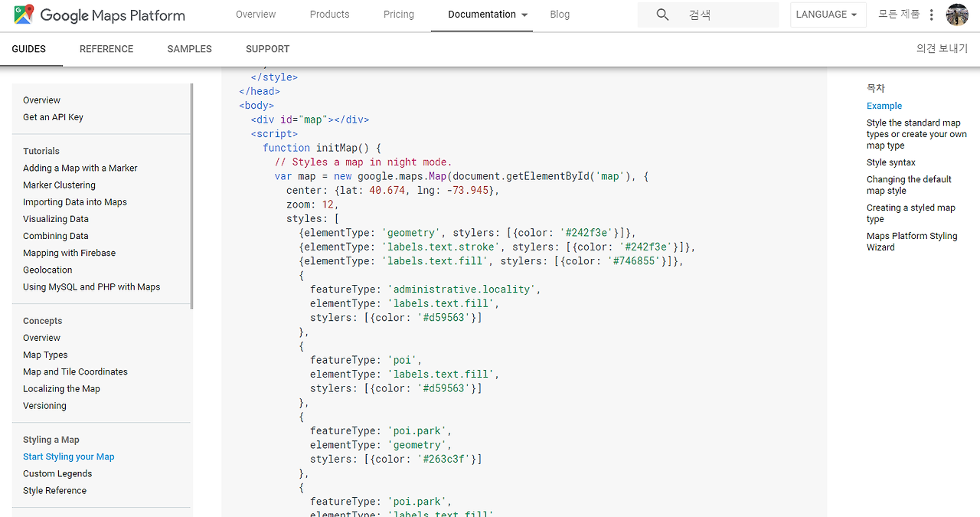The width and height of the screenshot is (980, 517).
Task: Select Marker Clustering tutorial in sidebar
Action: tap(59, 185)
